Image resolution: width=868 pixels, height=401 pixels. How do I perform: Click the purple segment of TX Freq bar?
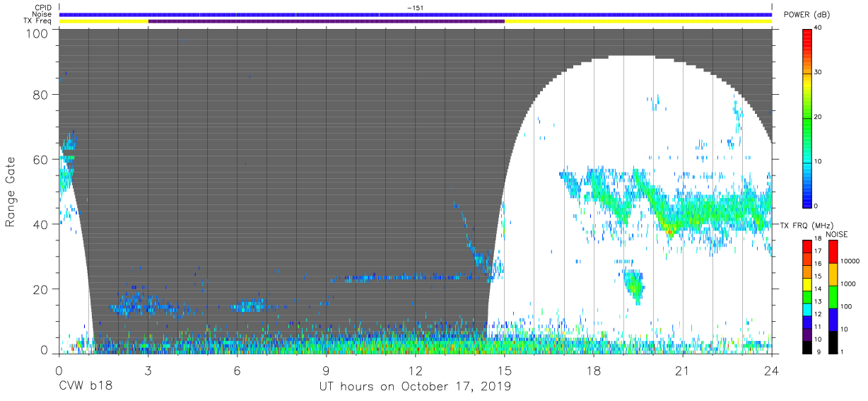(x=326, y=21)
